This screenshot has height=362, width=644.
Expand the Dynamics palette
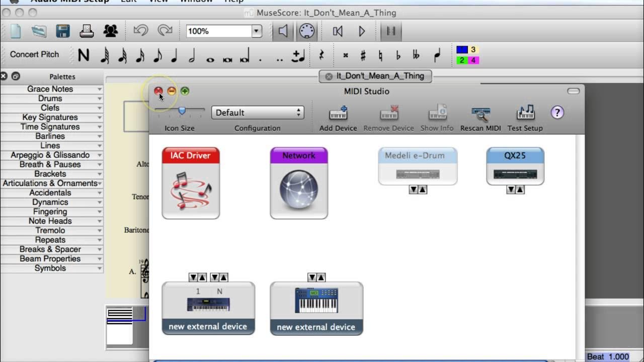[x=51, y=202]
